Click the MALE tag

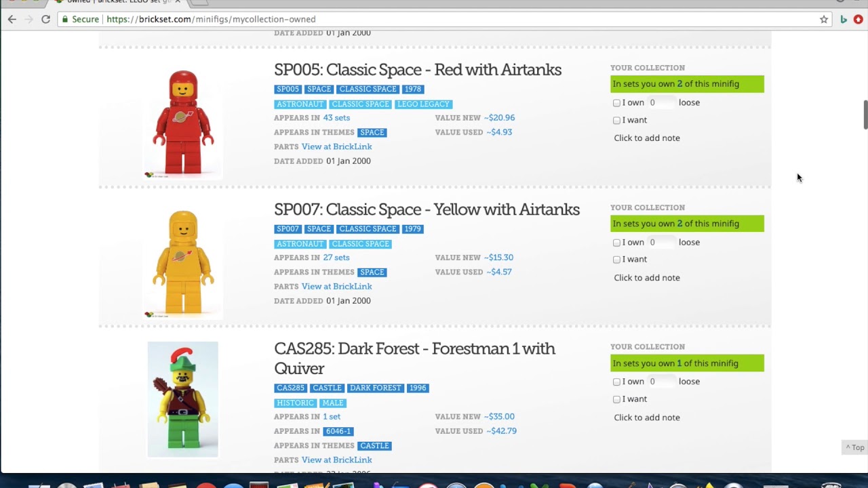point(333,403)
